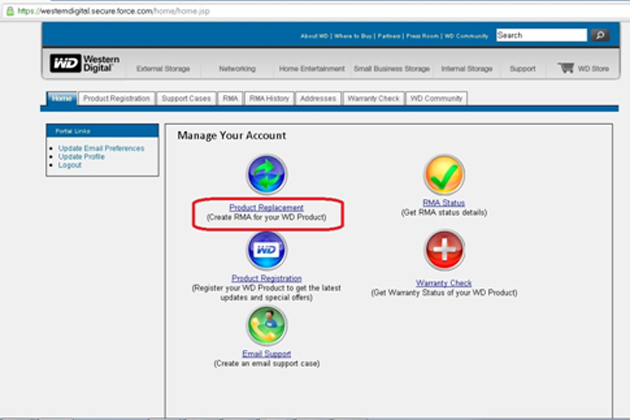Click the Western Digital logo

tap(85, 64)
